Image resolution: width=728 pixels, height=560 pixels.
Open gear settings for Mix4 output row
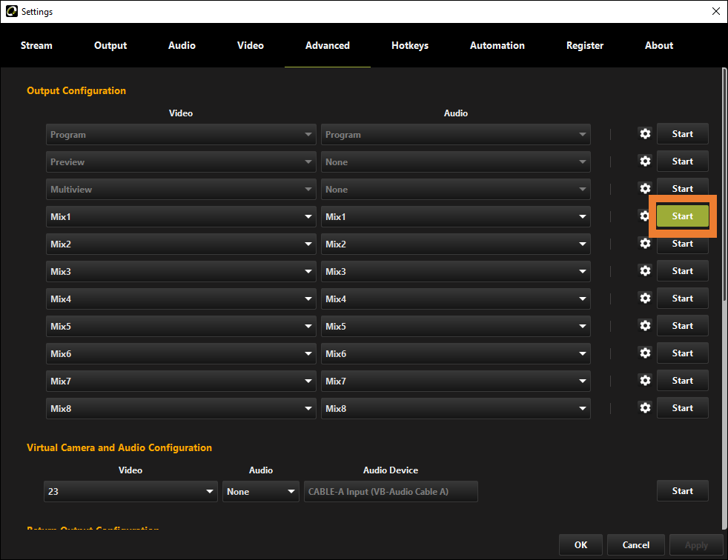645,299
